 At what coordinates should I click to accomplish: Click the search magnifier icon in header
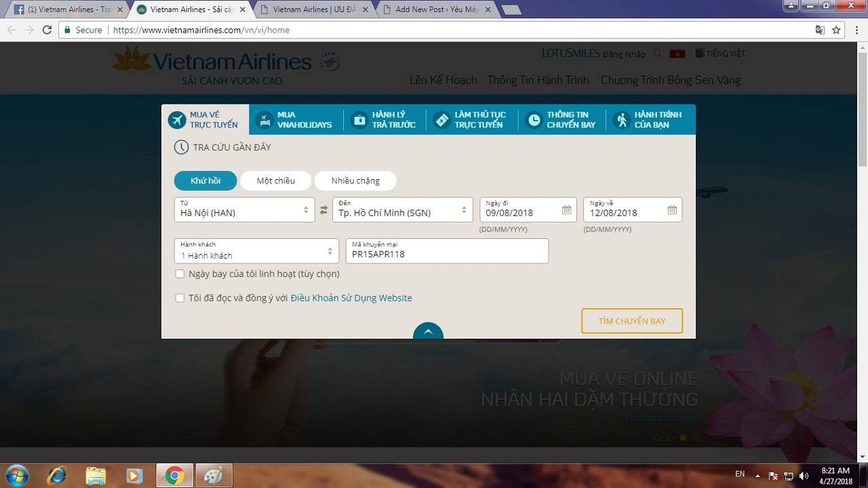(x=657, y=54)
